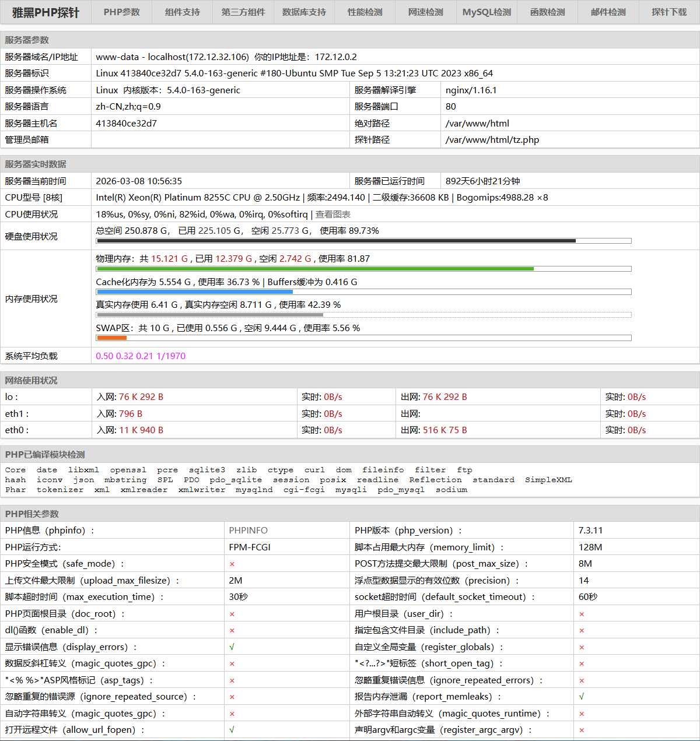Click the green physical memory usage bar

[x=315, y=269]
